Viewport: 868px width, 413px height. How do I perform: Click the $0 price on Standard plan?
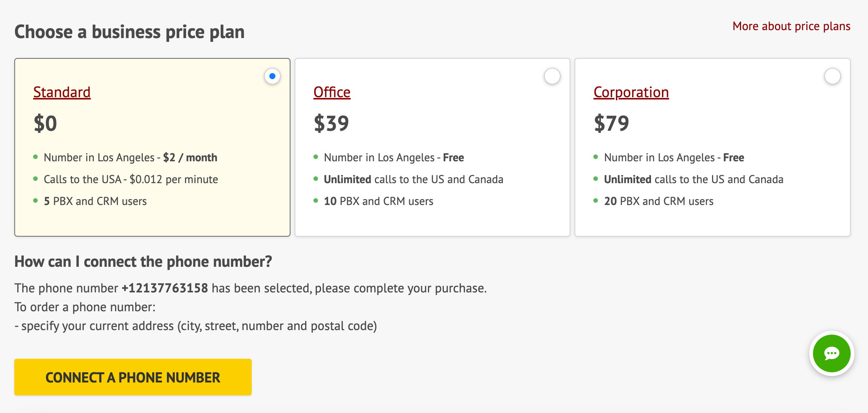point(46,122)
